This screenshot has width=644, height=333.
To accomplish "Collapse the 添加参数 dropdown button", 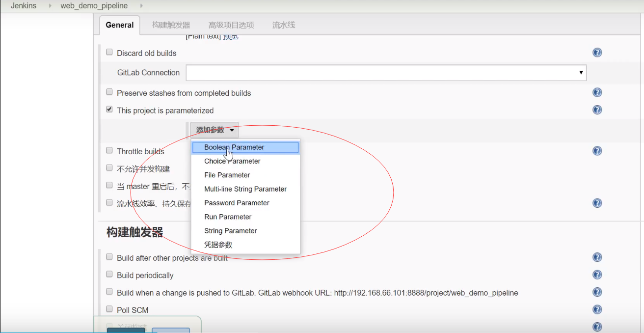I will pos(215,130).
